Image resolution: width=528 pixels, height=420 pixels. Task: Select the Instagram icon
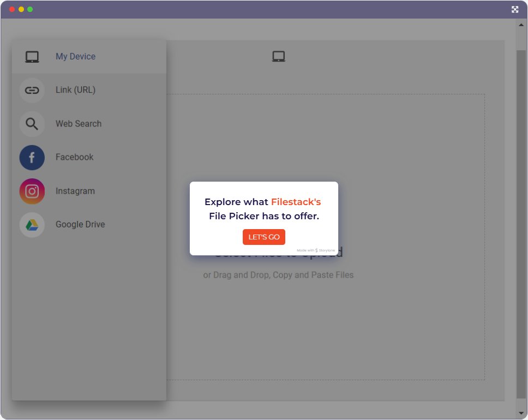pos(32,191)
